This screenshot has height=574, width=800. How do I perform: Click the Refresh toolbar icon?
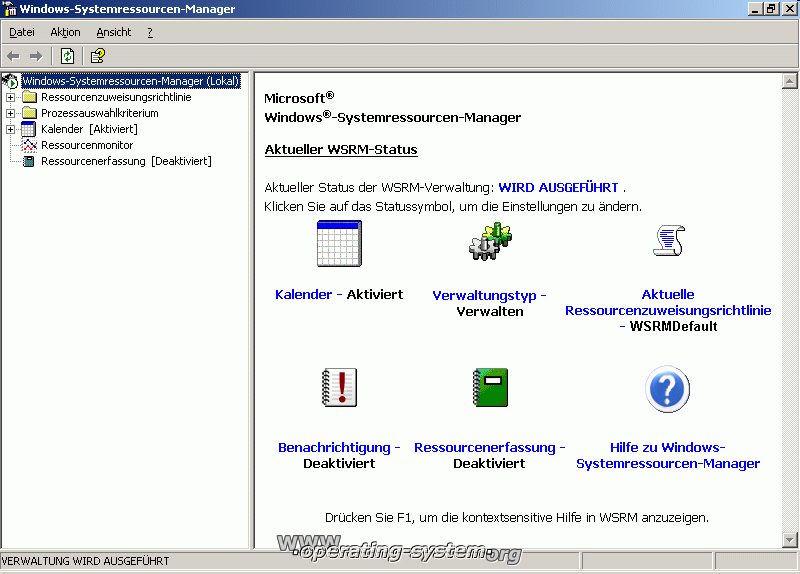pyautogui.click(x=67, y=56)
